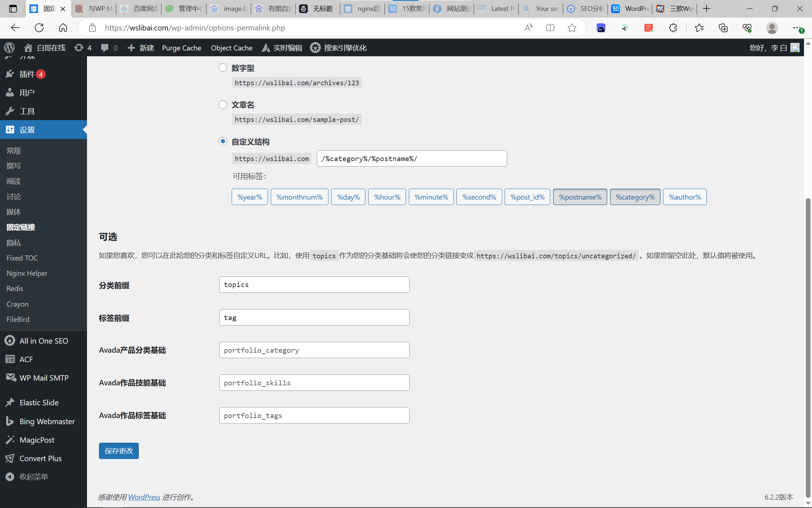
Task: Click the WordPress logo in admin bar
Action: pos(9,48)
